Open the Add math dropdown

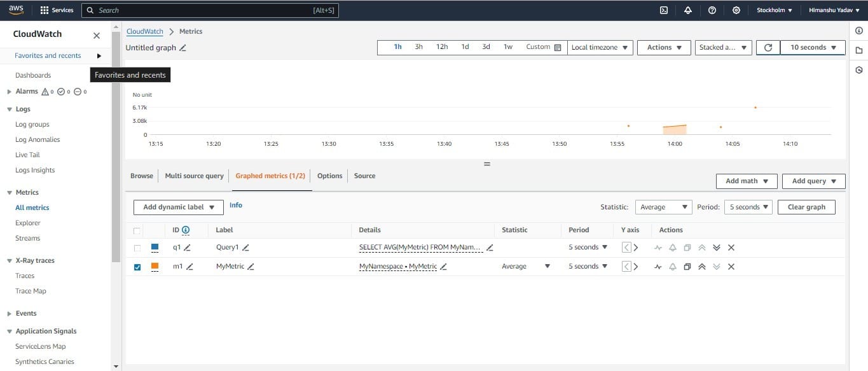click(747, 181)
